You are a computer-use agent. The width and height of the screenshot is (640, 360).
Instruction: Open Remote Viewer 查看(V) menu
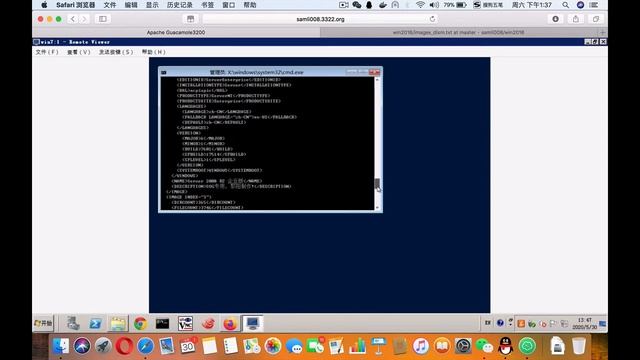click(79, 52)
